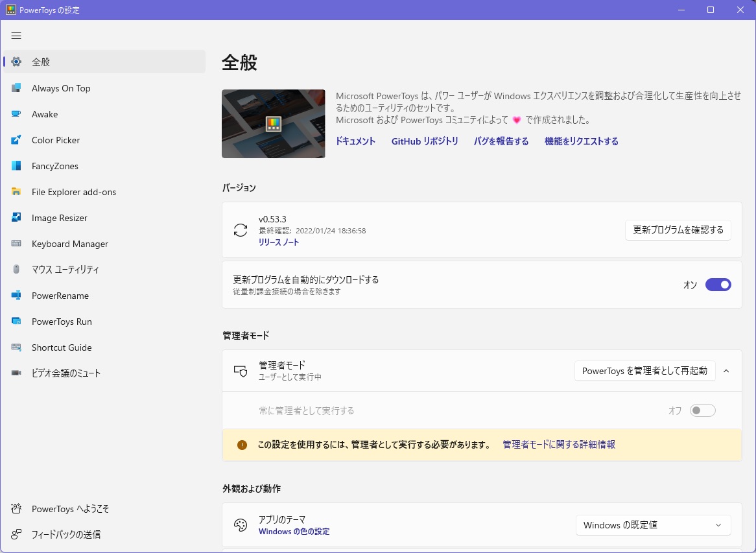Click the mouse utilities mouse icon

pyautogui.click(x=16, y=270)
